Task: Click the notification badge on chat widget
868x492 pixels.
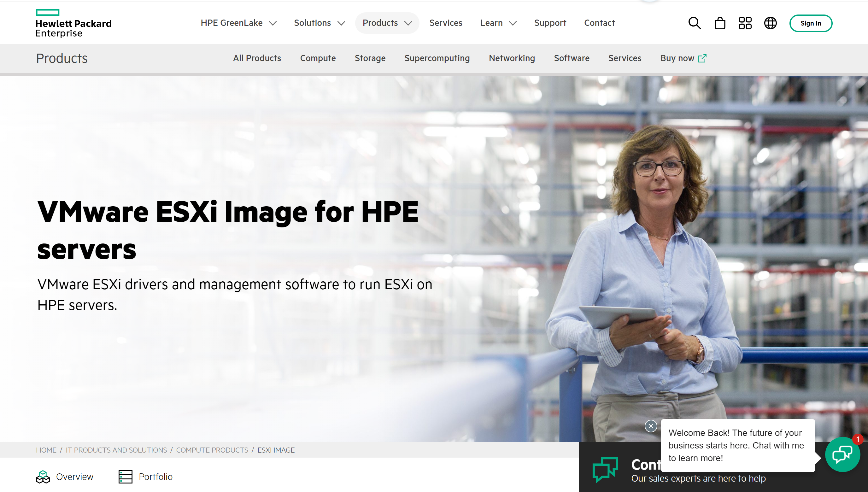Action: 858,439
